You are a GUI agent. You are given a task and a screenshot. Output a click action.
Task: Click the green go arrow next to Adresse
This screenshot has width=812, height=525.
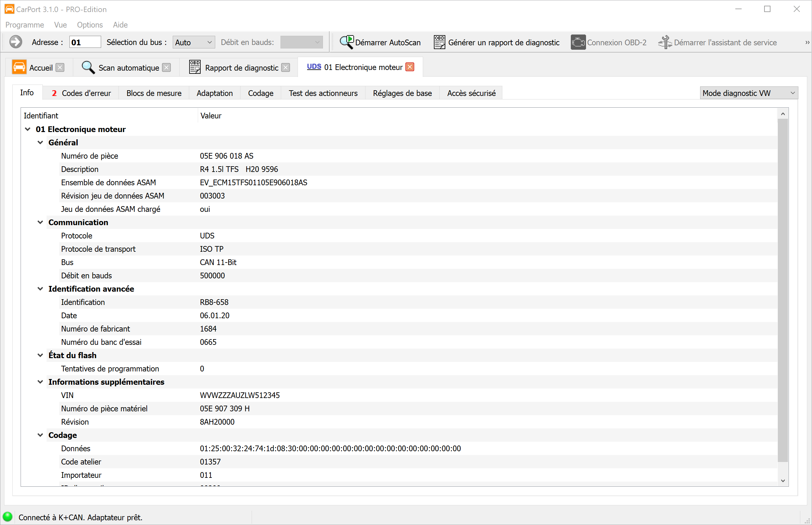(15, 42)
